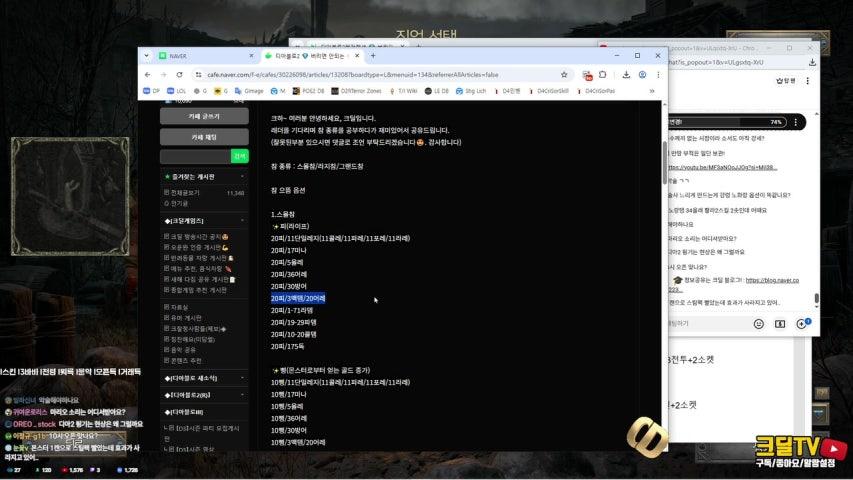Click highlighted text 20피/3맥뎀/20어레
The height and width of the screenshot is (480, 853).
(x=298, y=298)
